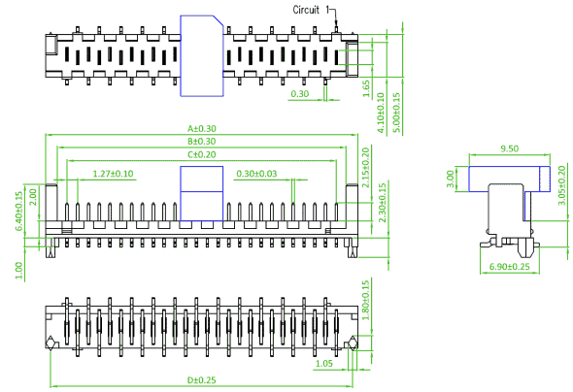This screenshot has width=573, height=392.
Task: Select the 4.10±0.10 dimension text
Action: click(381, 113)
